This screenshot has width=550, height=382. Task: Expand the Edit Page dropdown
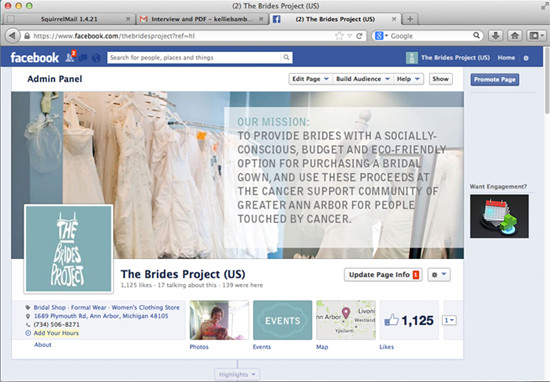coord(310,79)
